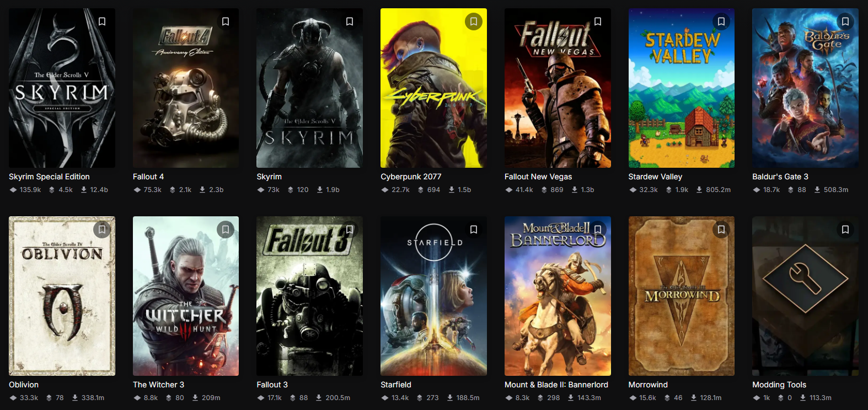Open the "Skyrim Special Edition" title link
This screenshot has height=410, width=868.
49,177
